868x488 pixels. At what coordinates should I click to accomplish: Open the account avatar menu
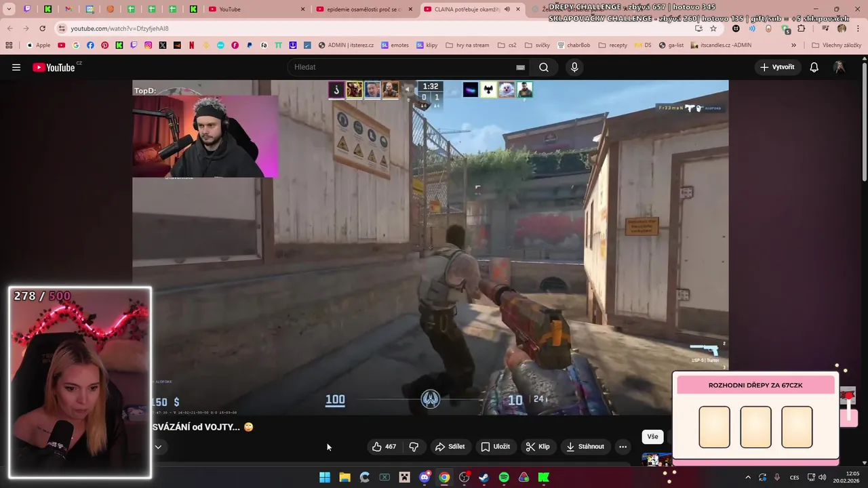[x=839, y=67]
